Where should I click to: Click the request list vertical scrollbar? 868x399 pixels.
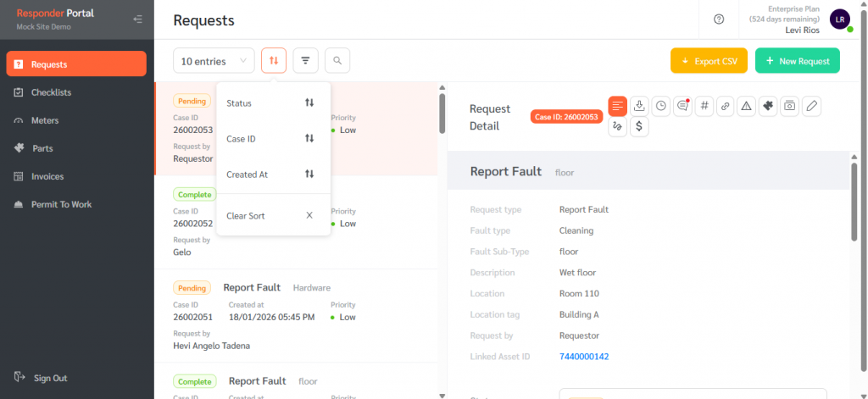(x=442, y=114)
